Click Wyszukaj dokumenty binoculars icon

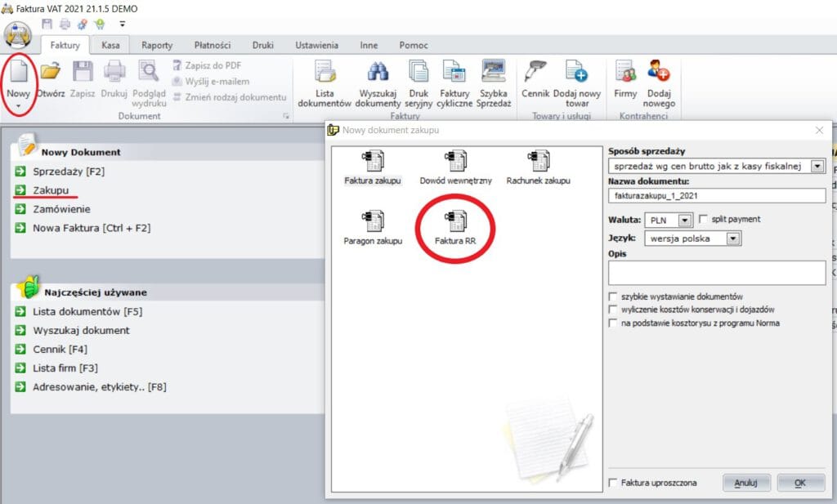378,75
